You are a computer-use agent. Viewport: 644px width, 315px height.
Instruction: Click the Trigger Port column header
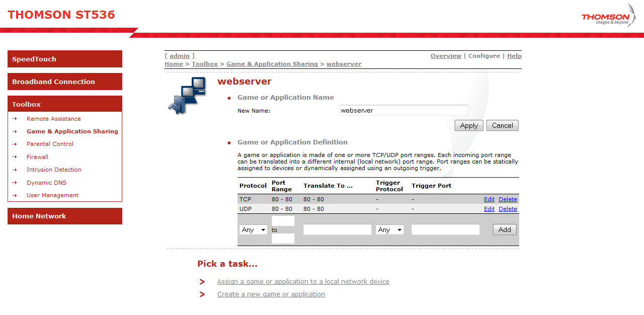click(x=432, y=186)
